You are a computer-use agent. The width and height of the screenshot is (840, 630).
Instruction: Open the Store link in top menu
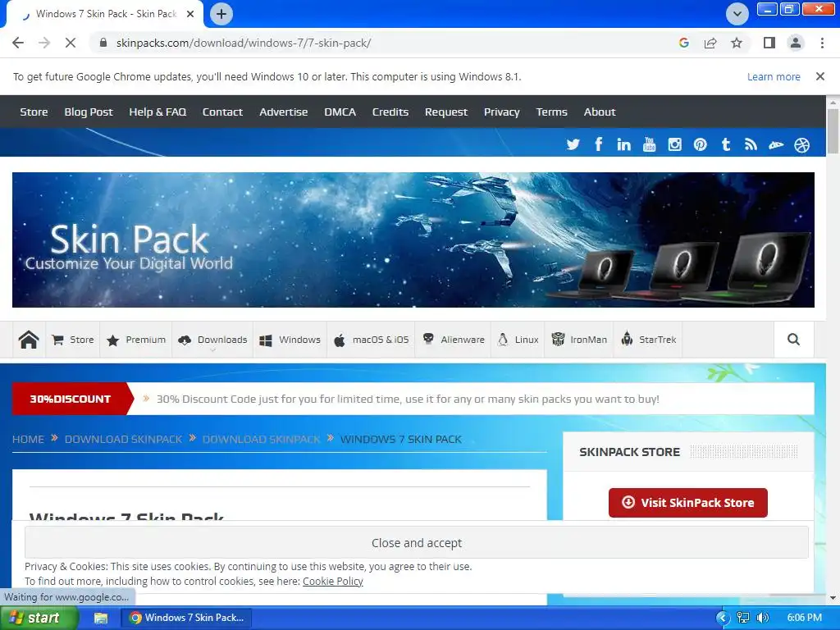tap(34, 112)
